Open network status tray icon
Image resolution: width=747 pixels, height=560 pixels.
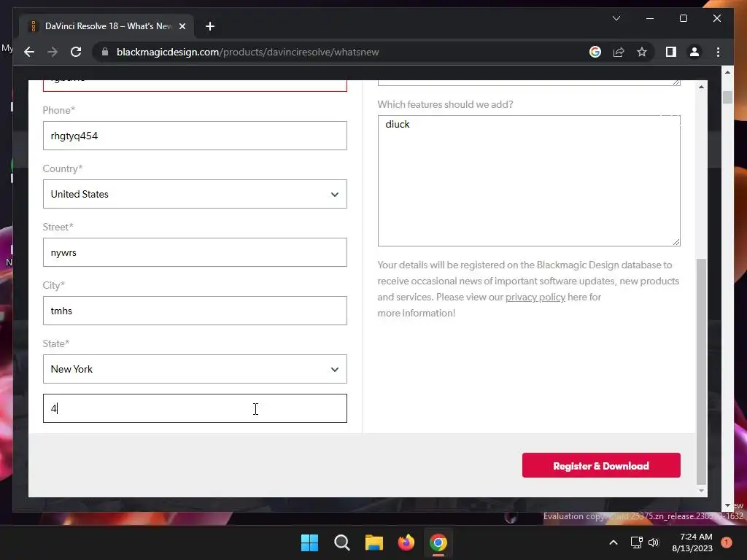point(636,542)
